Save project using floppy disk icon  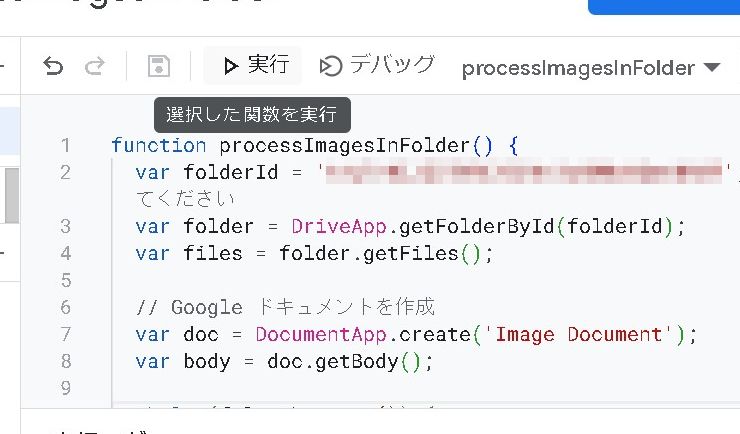158,67
